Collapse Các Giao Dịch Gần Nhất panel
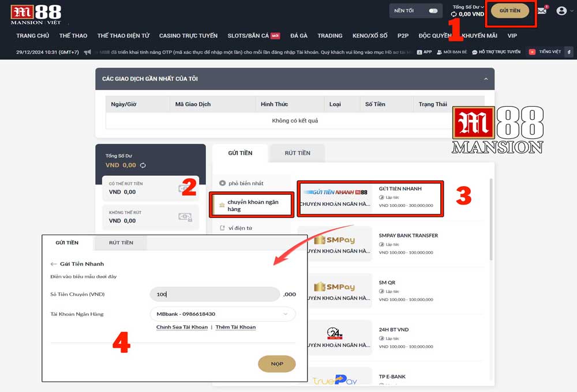The height and width of the screenshot is (392, 577). point(486,79)
